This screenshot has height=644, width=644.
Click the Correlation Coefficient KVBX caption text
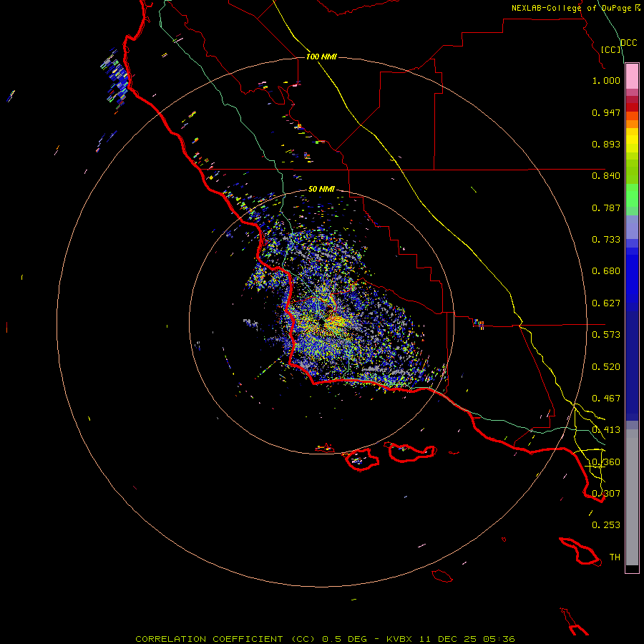325,639
